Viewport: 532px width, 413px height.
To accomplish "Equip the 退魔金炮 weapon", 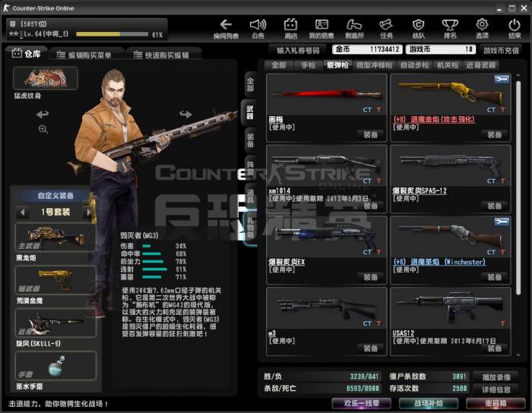I will 495,135.
